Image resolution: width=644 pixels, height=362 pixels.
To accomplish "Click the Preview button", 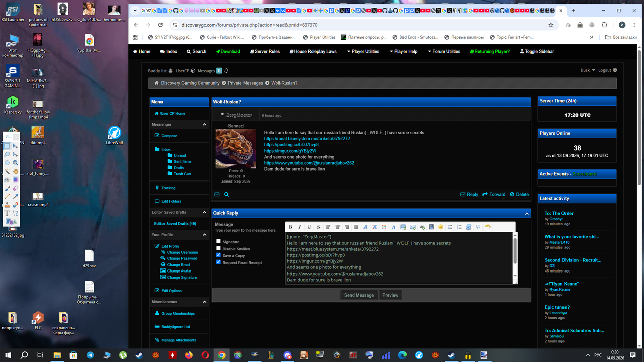I will (x=390, y=295).
